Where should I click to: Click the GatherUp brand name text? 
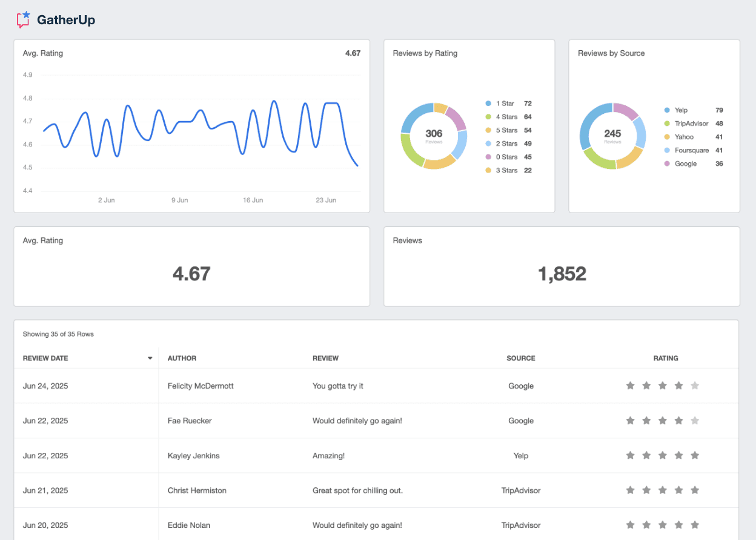[x=66, y=19]
